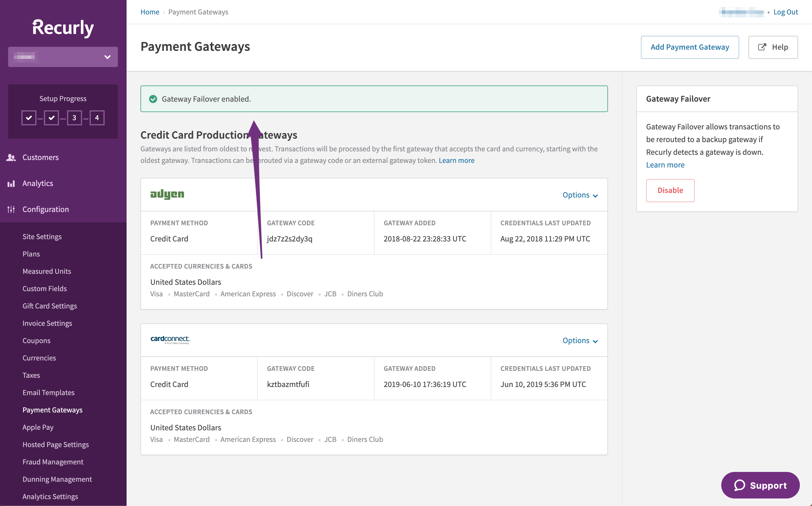Disable Gateway Failover
Screen dimensions: 812x506
[x=670, y=190]
